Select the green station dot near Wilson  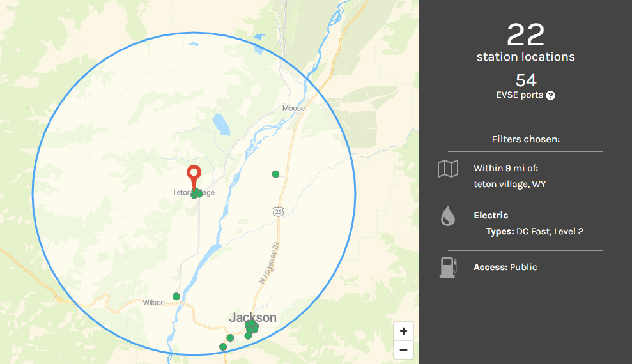click(176, 296)
